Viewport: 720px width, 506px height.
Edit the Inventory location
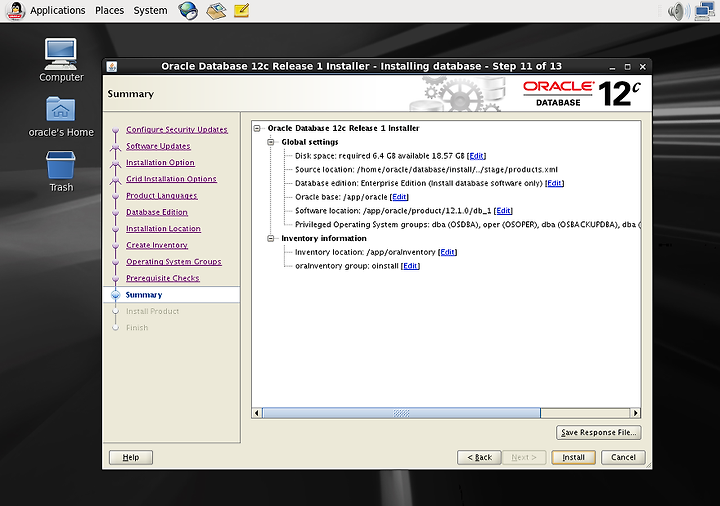(447, 252)
